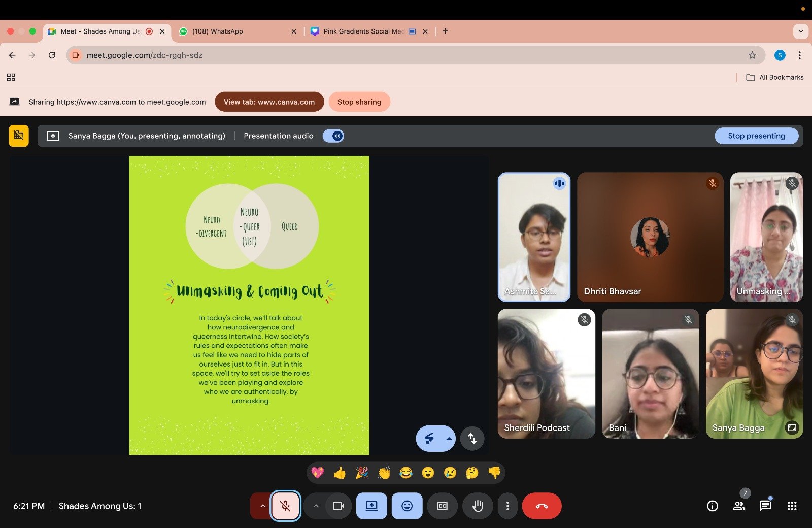
Task: Open the emoji reactions button
Action: tap(407, 506)
